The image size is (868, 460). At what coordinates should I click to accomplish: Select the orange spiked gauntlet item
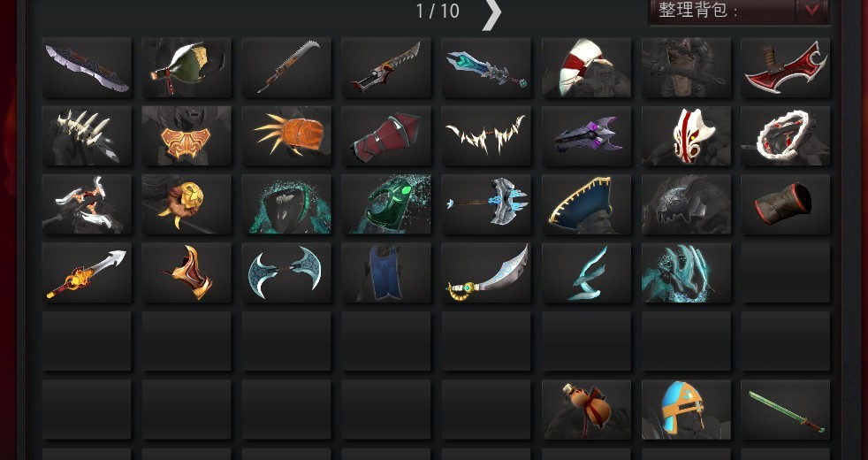click(x=286, y=135)
